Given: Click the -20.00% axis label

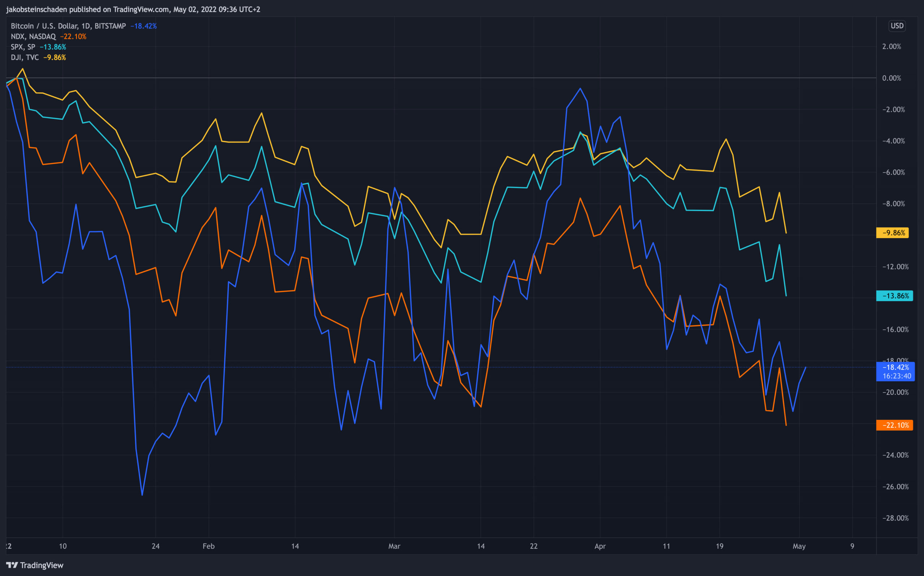Looking at the screenshot, I should pyautogui.click(x=895, y=392).
